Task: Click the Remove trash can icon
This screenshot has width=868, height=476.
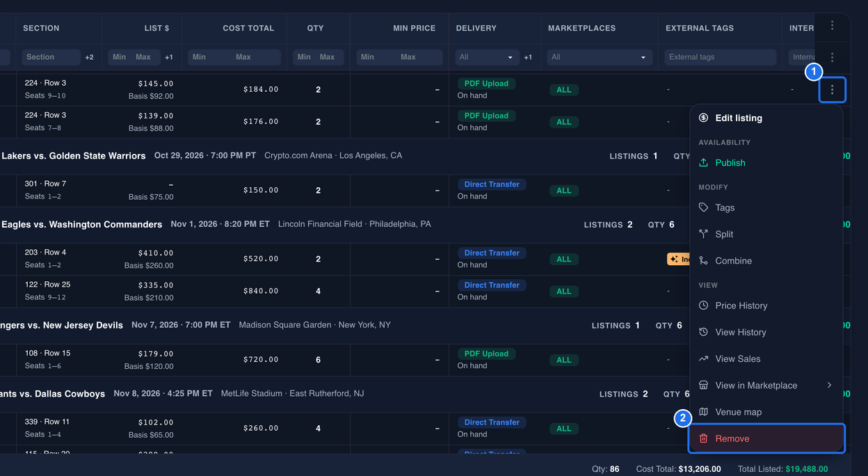Action: 703,438
